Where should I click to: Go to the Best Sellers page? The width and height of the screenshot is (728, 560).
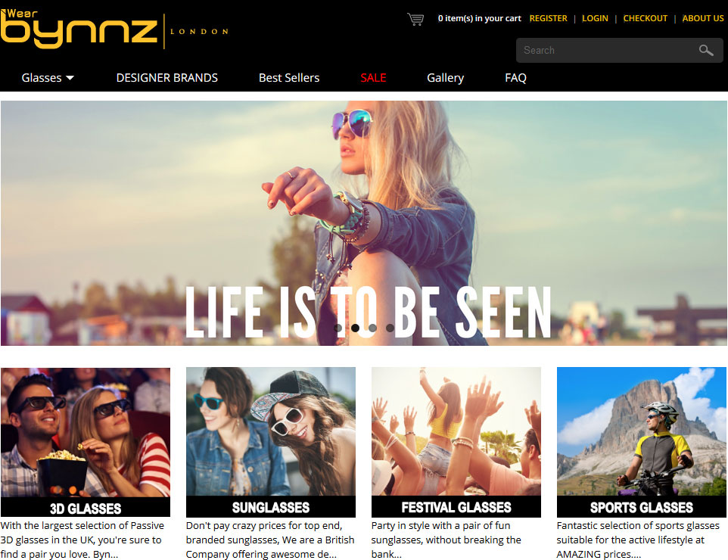point(289,78)
